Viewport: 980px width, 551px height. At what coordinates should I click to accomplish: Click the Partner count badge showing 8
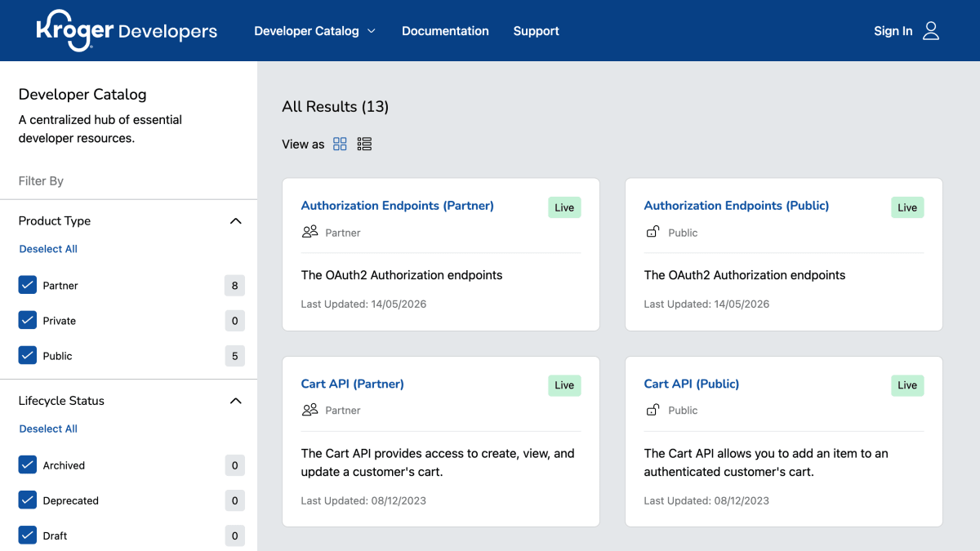click(235, 285)
